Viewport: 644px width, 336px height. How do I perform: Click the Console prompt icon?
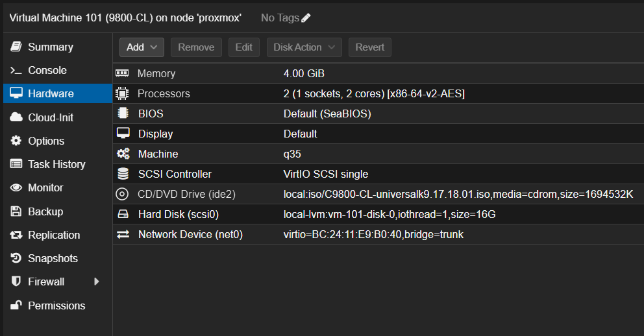click(x=16, y=71)
